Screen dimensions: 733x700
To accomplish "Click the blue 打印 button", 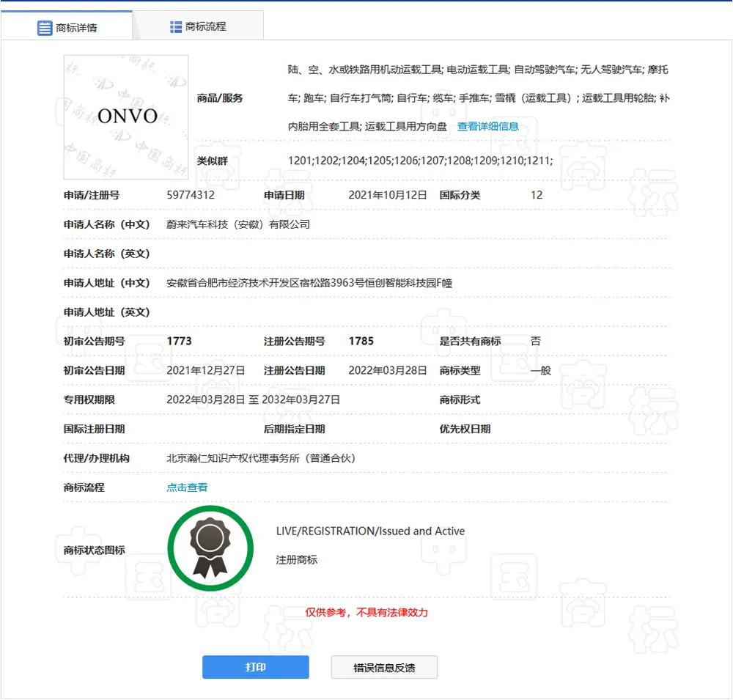I will [256, 667].
